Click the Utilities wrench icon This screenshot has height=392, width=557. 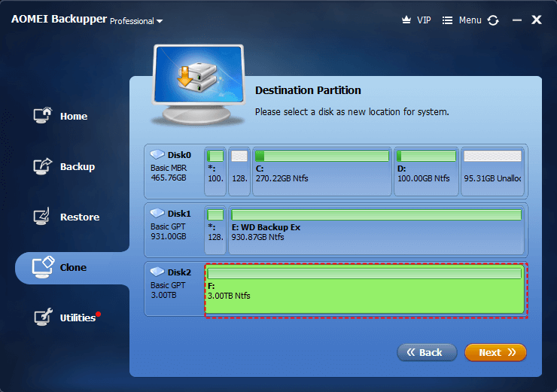tap(43, 318)
